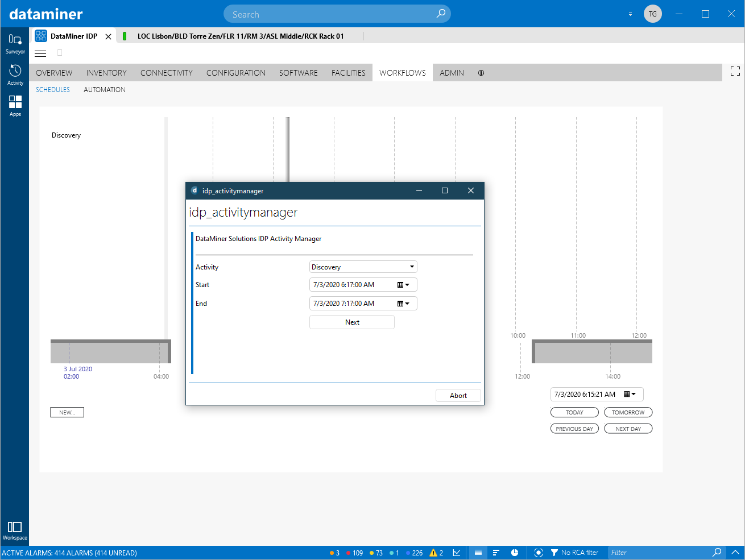Click the TODAY button
The height and width of the screenshot is (560, 745).
[574, 412]
